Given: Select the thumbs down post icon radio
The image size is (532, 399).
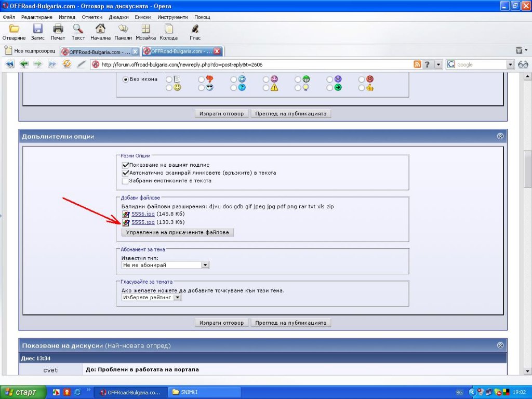Looking at the screenshot, I should click(201, 79).
